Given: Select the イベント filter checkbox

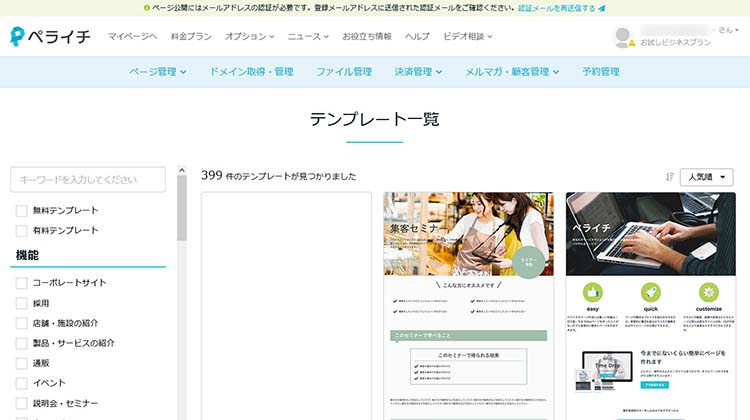Looking at the screenshot, I should tap(22, 384).
